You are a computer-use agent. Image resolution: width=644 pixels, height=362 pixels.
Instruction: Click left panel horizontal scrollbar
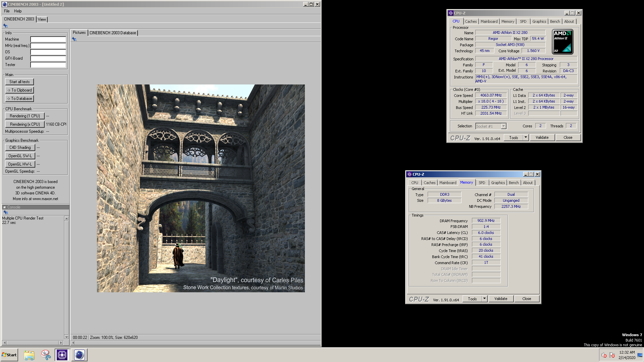[33, 343]
